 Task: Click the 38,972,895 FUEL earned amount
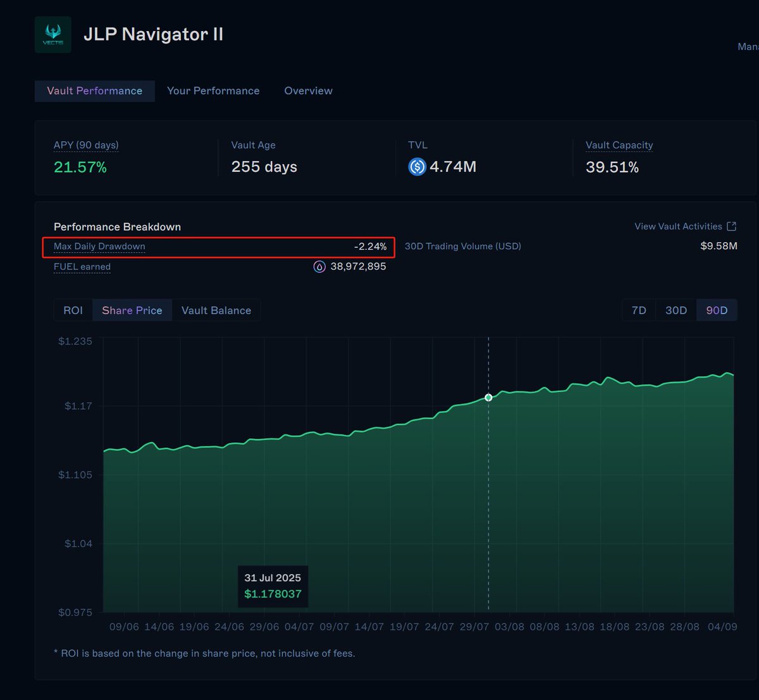[358, 267]
